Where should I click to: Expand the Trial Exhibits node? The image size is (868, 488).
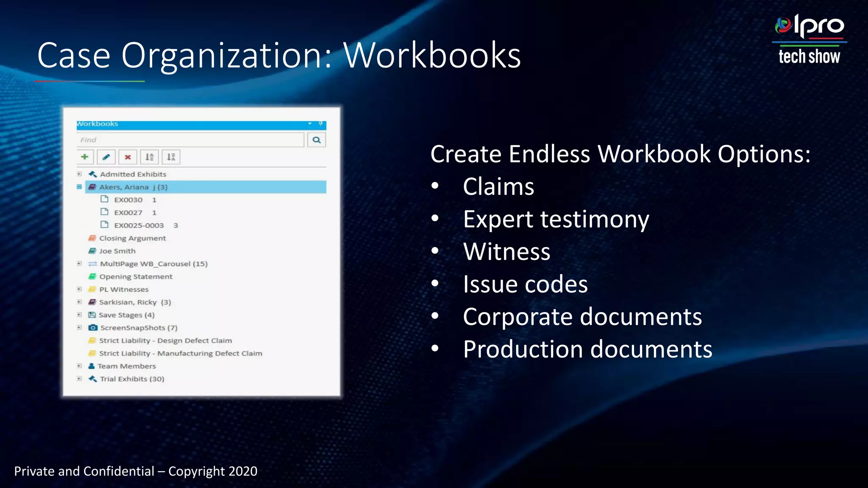[x=79, y=379]
